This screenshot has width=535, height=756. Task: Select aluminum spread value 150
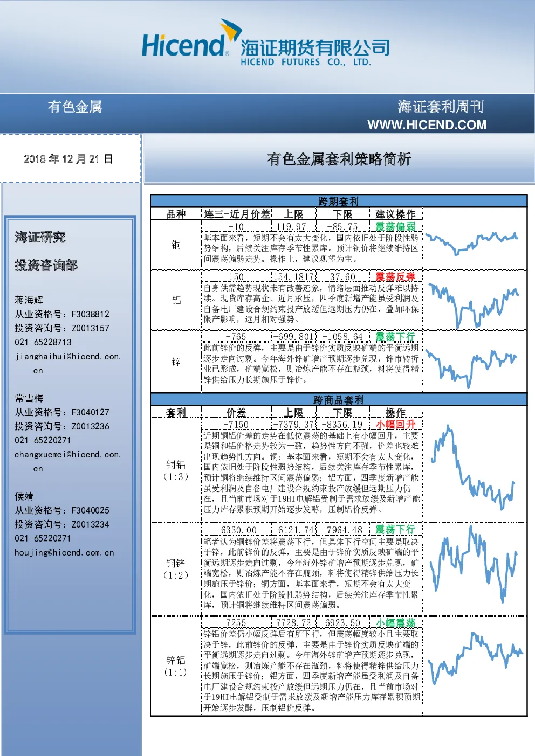click(236, 277)
